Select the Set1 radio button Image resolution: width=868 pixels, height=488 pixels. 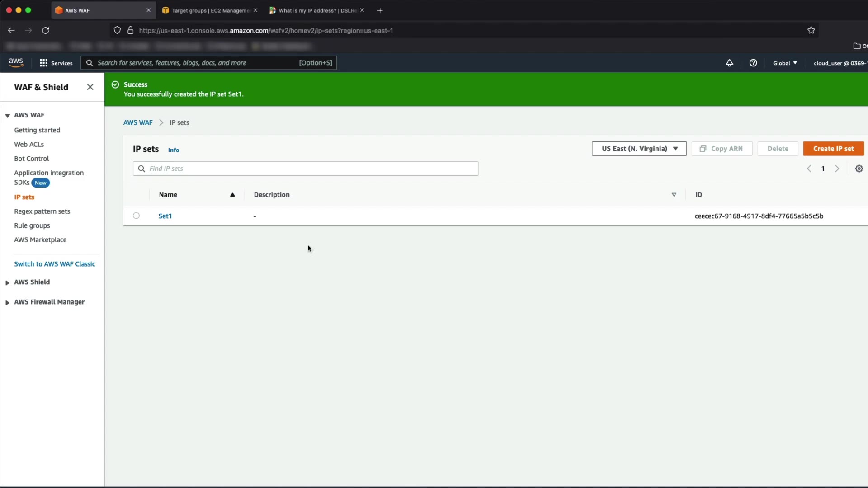click(136, 216)
